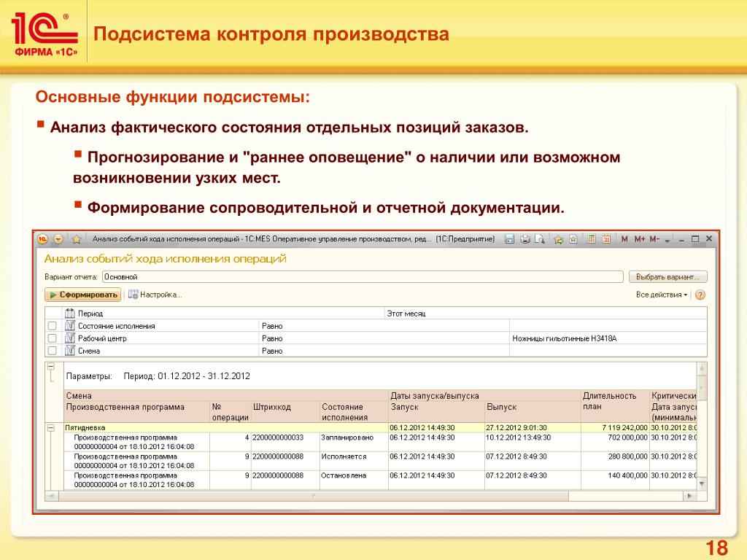Click the duration value 7 119 242,000
Screen dimensions: 747x560
(x=625, y=427)
